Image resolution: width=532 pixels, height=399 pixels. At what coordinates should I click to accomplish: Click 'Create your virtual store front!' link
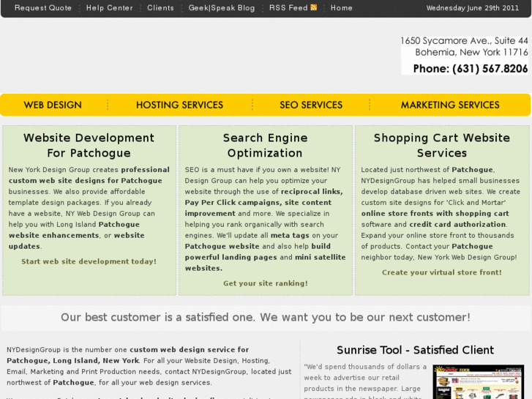point(442,272)
